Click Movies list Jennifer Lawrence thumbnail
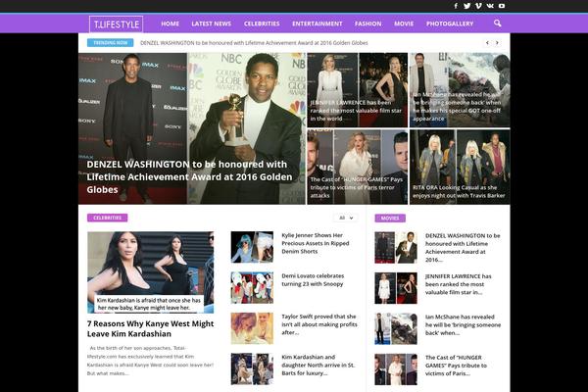Viewport: 588px width, 392px height. 396,288
